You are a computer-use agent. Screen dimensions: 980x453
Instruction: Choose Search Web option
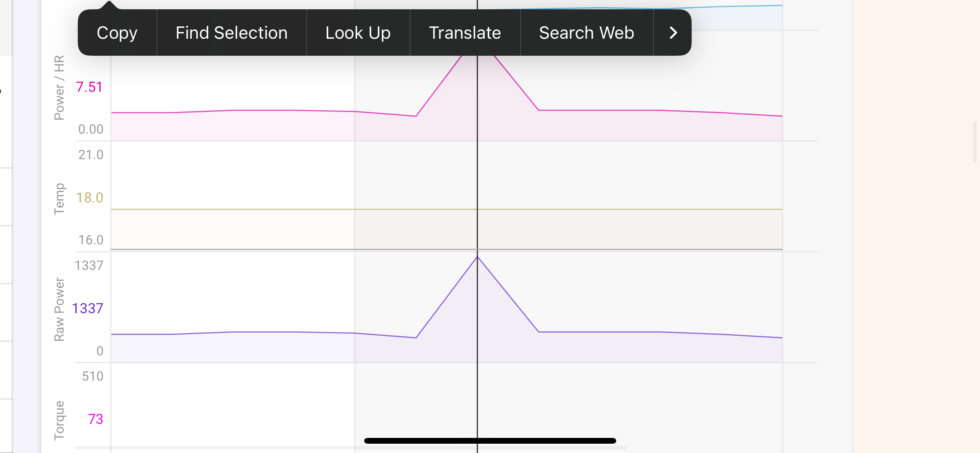(x=586, y=33)
